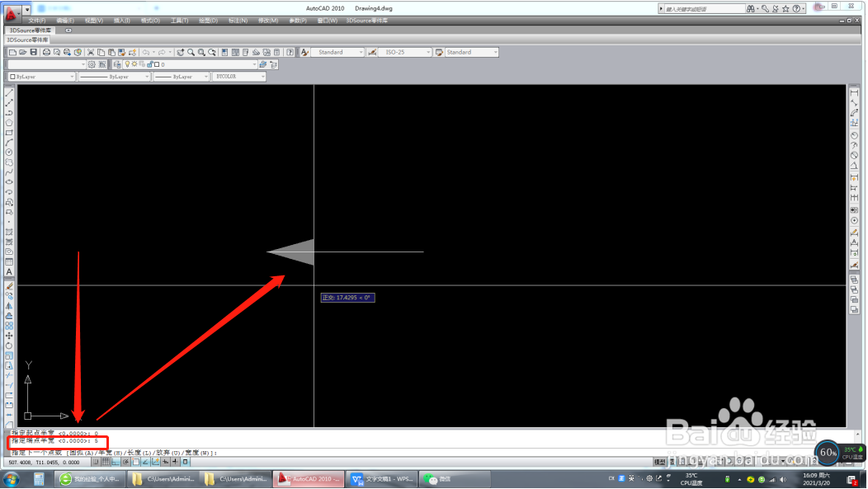The image size is (868, 489).
Task: Click the help search field in title bar
Action: point(705,9)
